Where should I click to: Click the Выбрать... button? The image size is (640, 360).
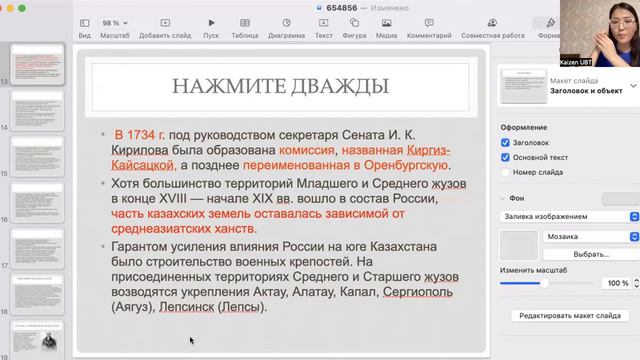coord(591,254)
